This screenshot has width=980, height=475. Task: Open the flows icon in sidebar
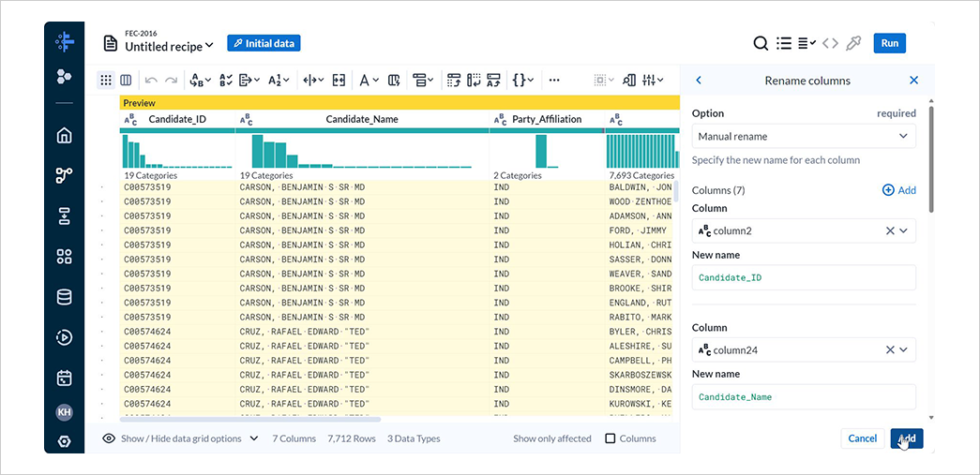pos(64,175)
